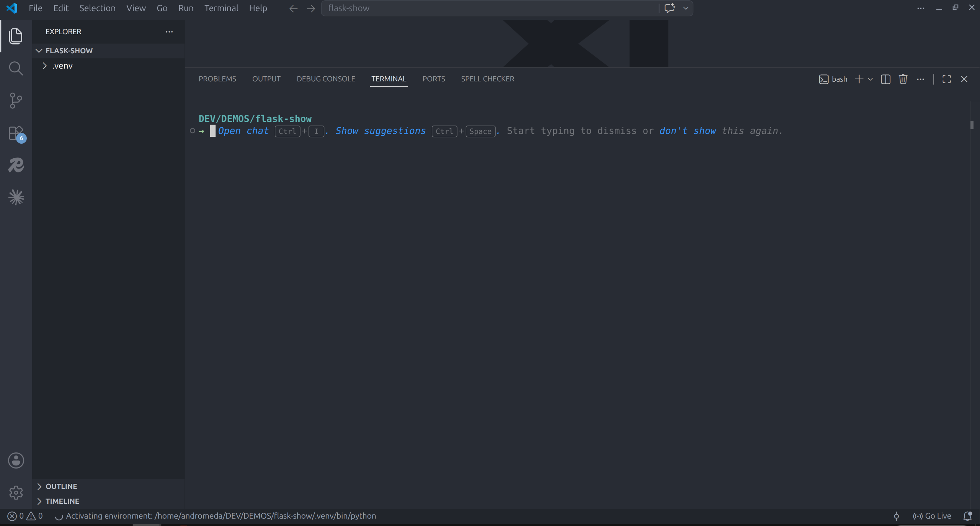980x526 pixels.
Task: Open the Go menu
Action: pos(162,8)
